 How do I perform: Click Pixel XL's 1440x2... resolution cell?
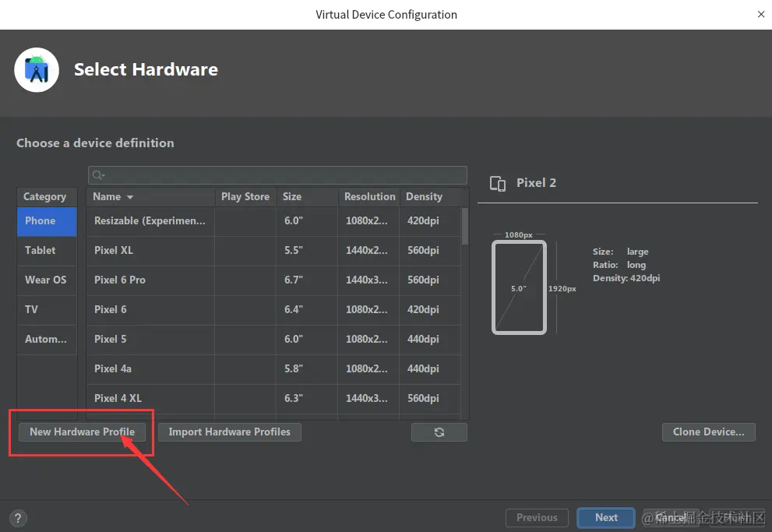click(x=367, y=251)
